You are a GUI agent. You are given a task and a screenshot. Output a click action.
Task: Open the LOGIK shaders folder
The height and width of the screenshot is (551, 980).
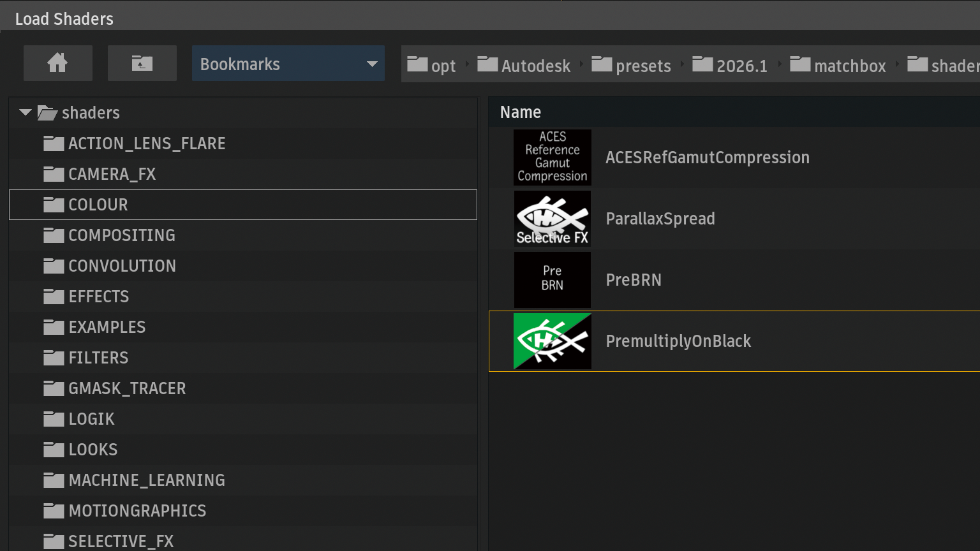(91, 419)
